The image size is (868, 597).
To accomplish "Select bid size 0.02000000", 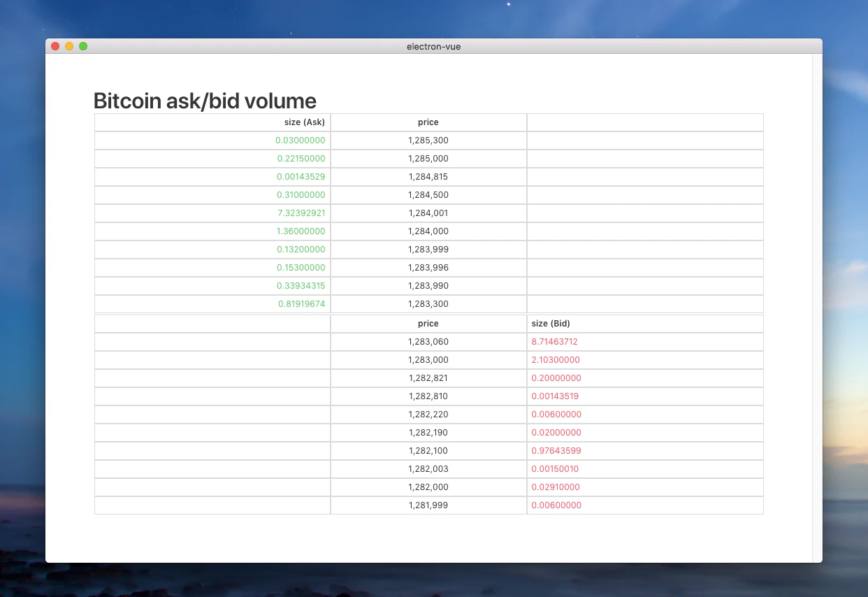I will [556, 433].
